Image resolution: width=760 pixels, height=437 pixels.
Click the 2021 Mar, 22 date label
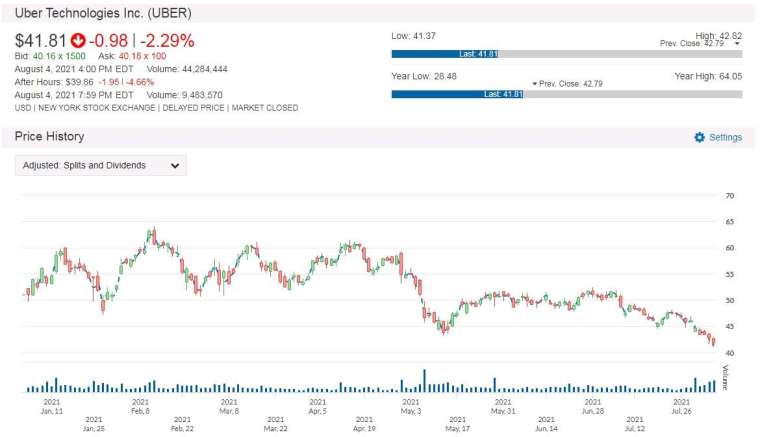(x=275, y=424)
